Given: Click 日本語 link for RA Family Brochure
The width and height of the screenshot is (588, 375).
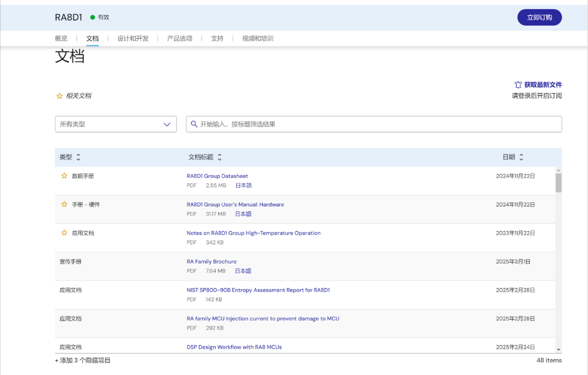Looking at the screenshot, I should (243, 271).
